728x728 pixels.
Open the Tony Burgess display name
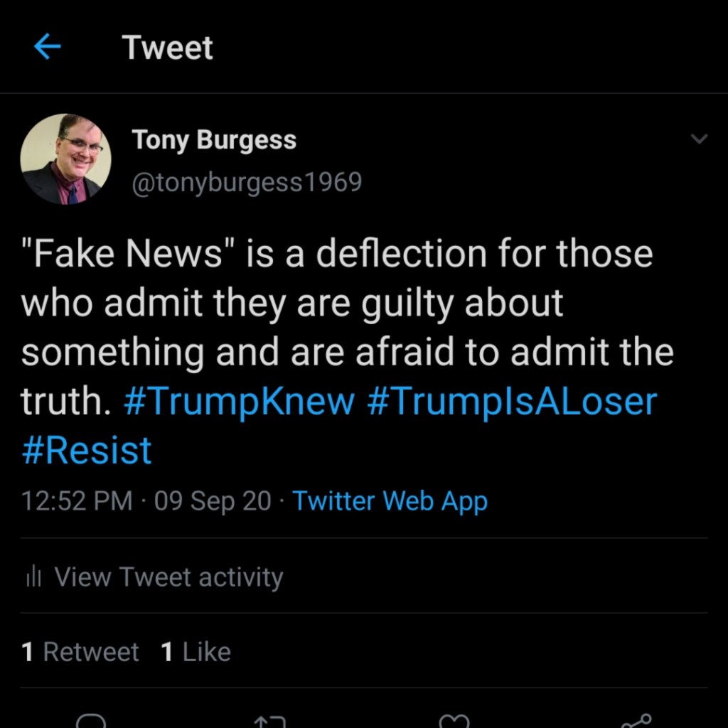pyautogui.click(x=213, y=140)
